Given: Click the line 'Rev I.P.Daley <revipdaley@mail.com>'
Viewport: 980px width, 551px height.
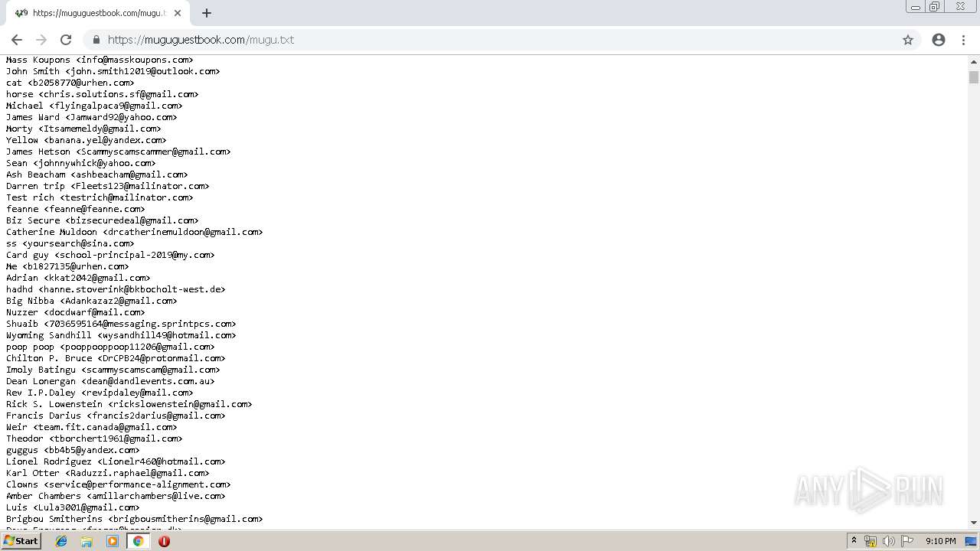Looking at the screenshot, I should [x=100, y=393].
